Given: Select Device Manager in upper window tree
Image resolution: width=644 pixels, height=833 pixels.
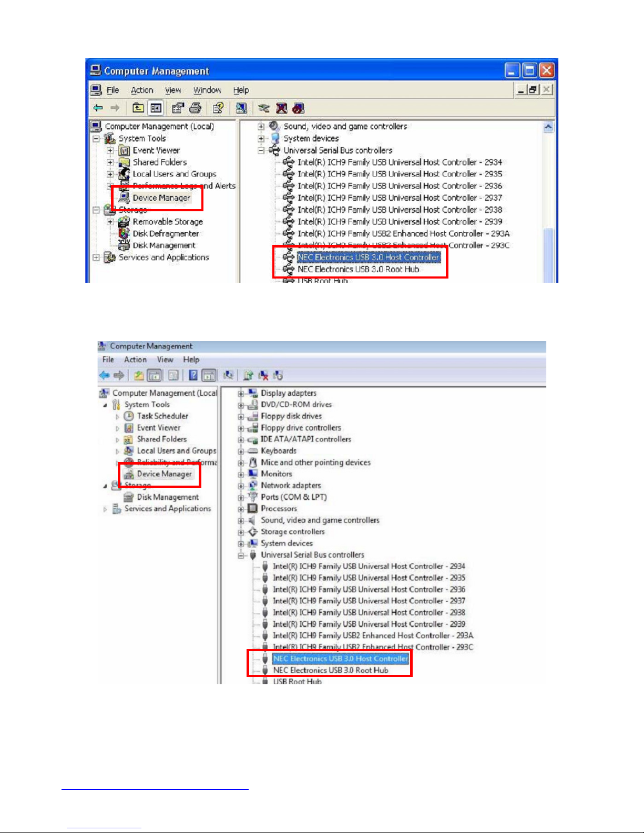Looking at the screenshot, I should [161, 198].
